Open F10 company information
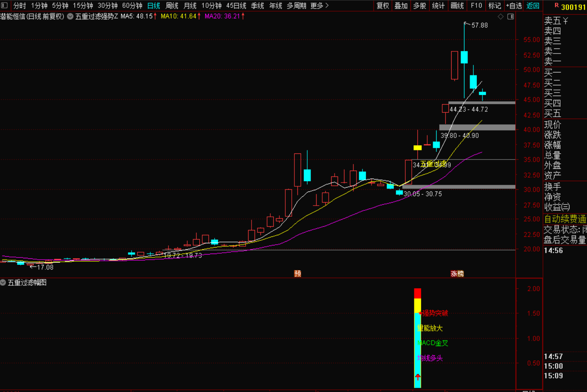 [476, 6]
